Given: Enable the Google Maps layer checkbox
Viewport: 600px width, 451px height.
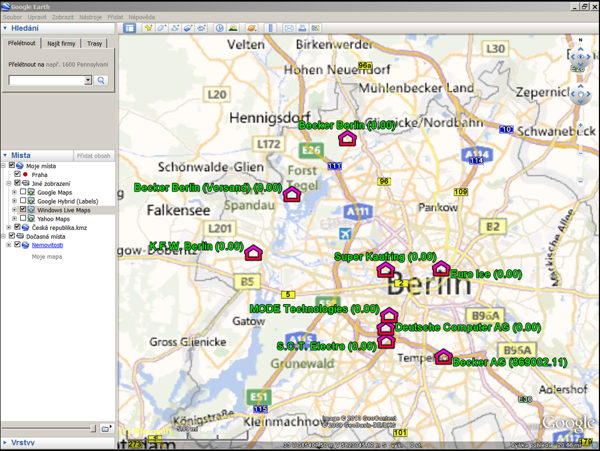Looking at the screenshot, I should point(23,192).
